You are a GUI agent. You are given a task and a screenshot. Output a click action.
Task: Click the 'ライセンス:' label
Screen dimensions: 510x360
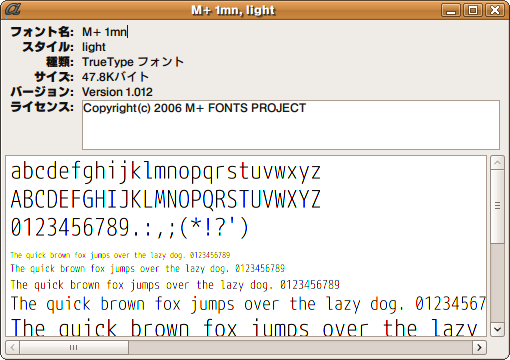tap(42, 107)
